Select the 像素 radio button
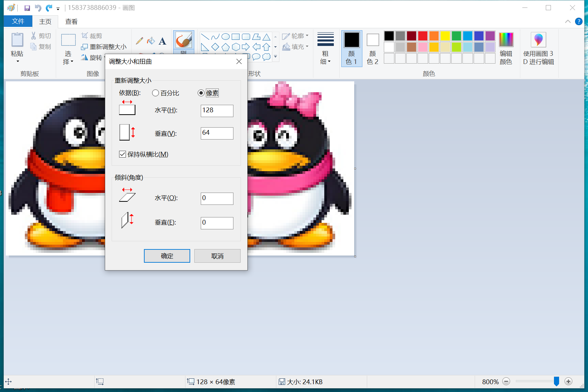588x392 pixels. (x=201, y=93)
